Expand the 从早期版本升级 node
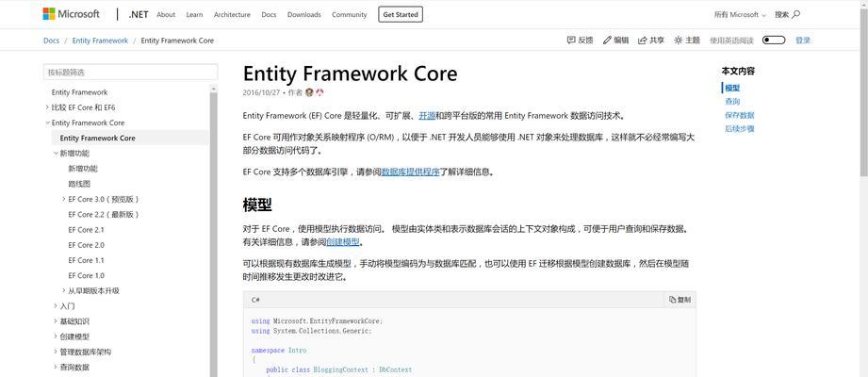 click(x=64, y=290)
